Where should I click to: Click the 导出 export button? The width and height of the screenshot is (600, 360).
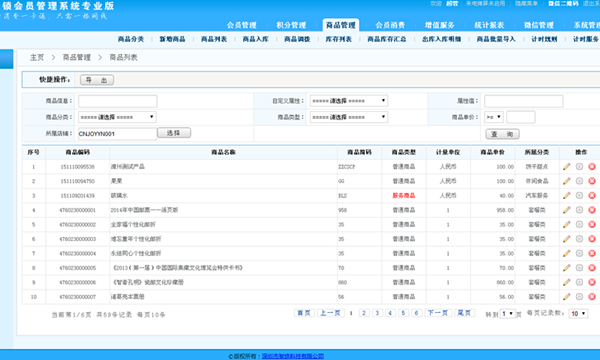97,80
